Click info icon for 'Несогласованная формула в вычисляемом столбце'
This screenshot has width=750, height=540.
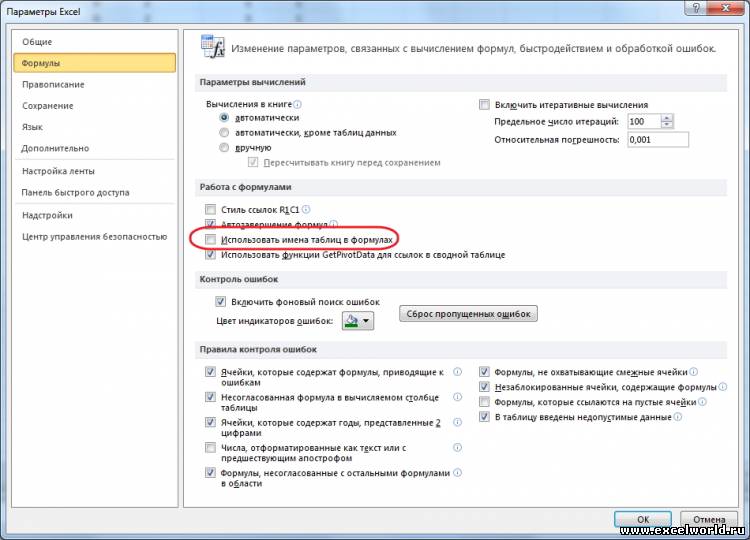[457, 397]
